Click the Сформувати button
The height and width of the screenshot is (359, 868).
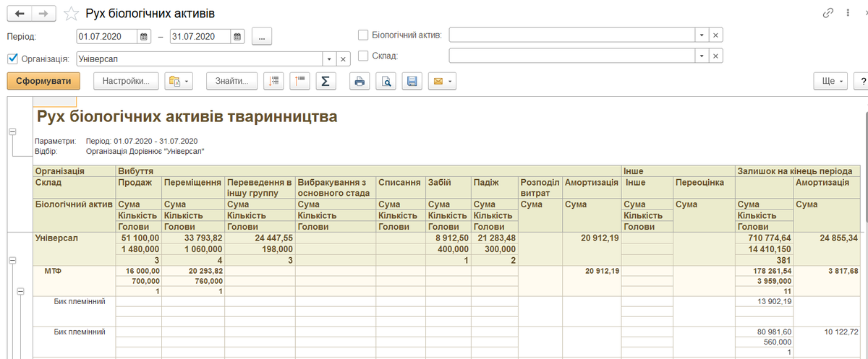[x=43, y=81]
